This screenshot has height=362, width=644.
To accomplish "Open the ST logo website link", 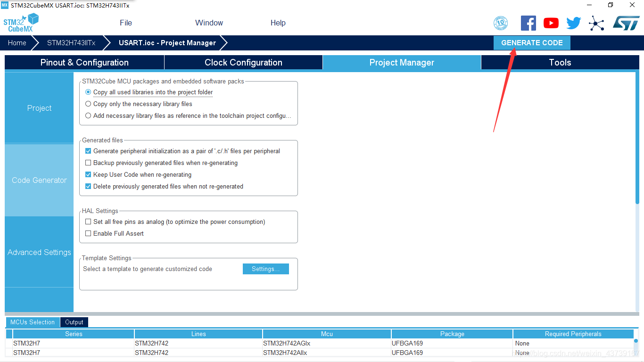I will [626, 23].
